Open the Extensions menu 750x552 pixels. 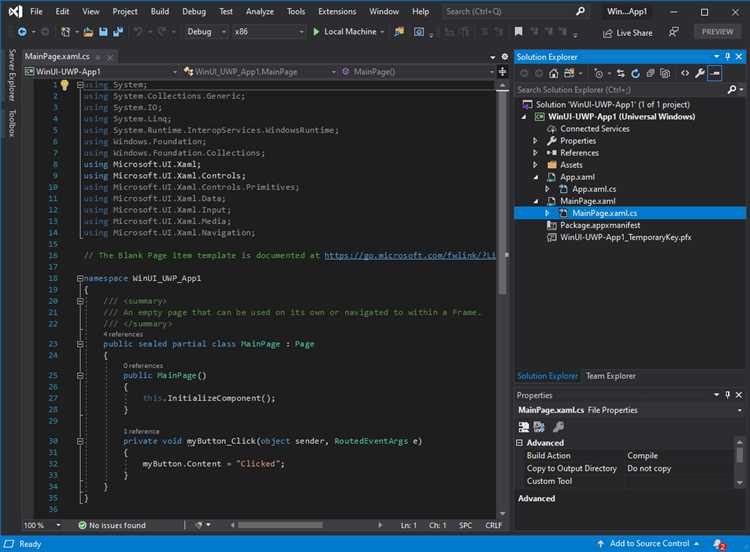pos(337,11)
